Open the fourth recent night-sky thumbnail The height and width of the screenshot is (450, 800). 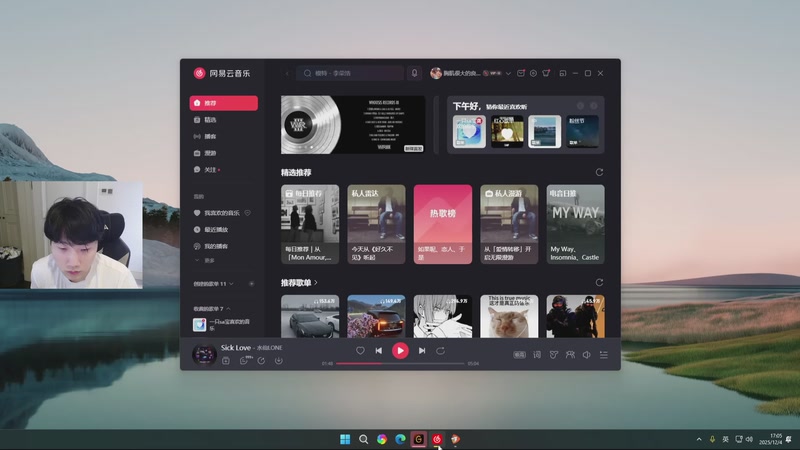tap(582, 132)
